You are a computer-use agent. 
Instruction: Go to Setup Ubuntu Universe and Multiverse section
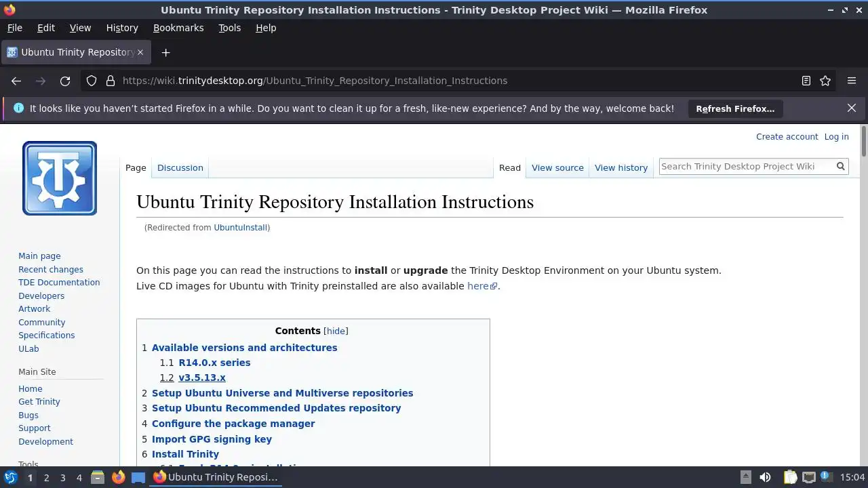click(282, 393)
